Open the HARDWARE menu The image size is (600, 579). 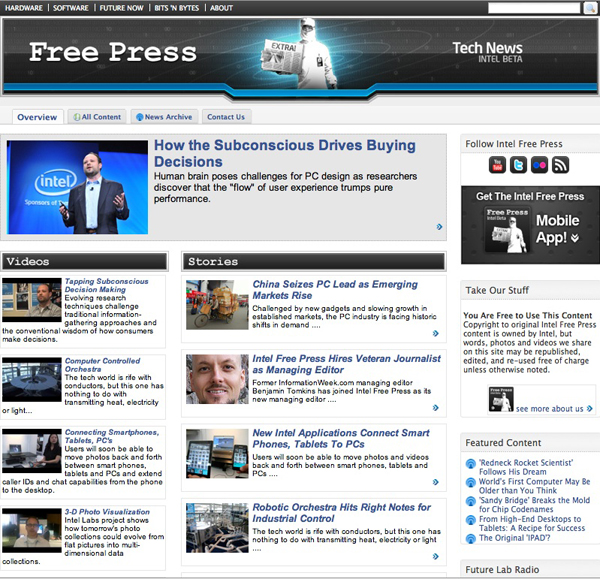click(24, 8)
